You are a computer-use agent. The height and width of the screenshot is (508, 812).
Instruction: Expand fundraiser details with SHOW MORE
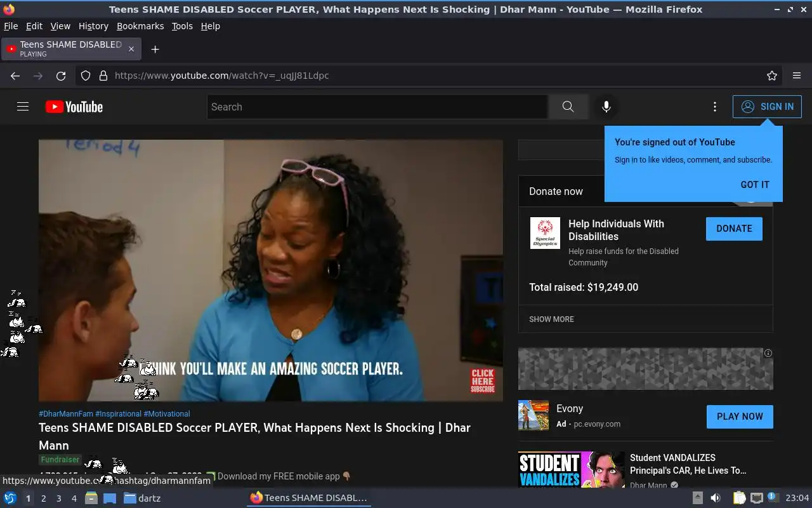[x=551, y=319]
